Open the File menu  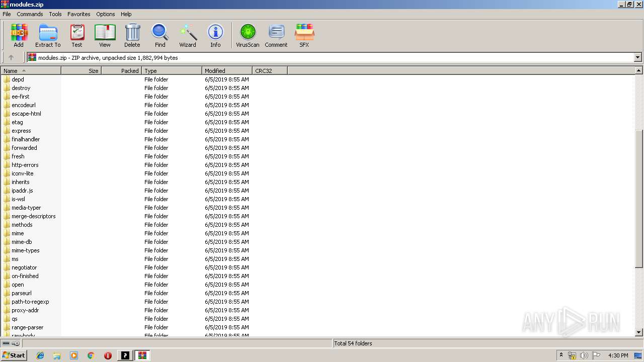click(x=7, y=14)
